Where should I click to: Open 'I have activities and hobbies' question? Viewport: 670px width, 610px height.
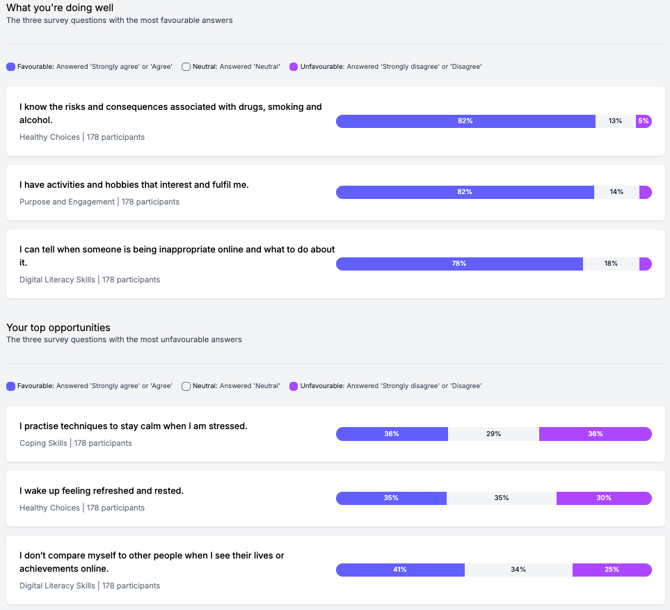[134, 185]
